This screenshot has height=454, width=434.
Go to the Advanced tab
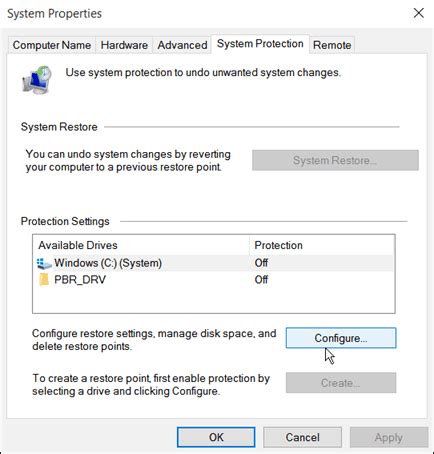click(182, 45)
